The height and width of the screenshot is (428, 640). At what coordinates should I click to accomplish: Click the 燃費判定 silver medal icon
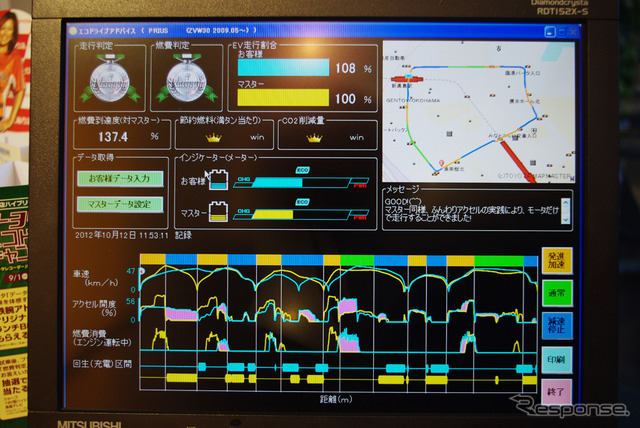(187, 80)
